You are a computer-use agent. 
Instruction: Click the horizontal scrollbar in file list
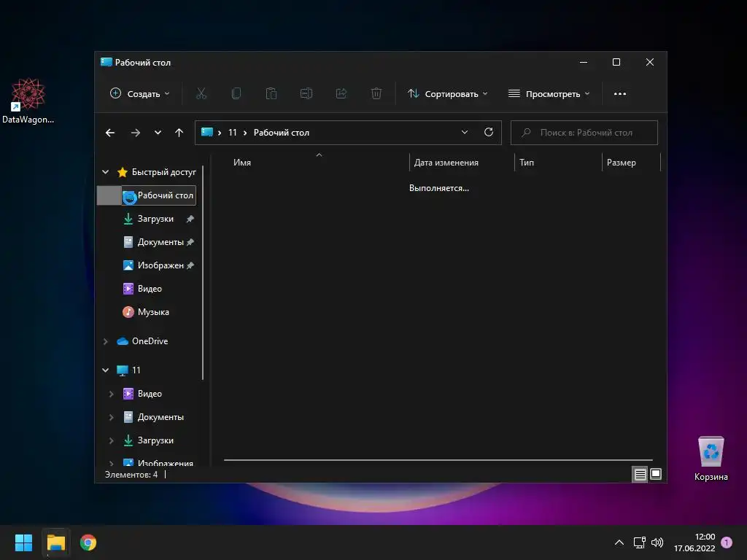pyautogui.click(x=438, y=460)
